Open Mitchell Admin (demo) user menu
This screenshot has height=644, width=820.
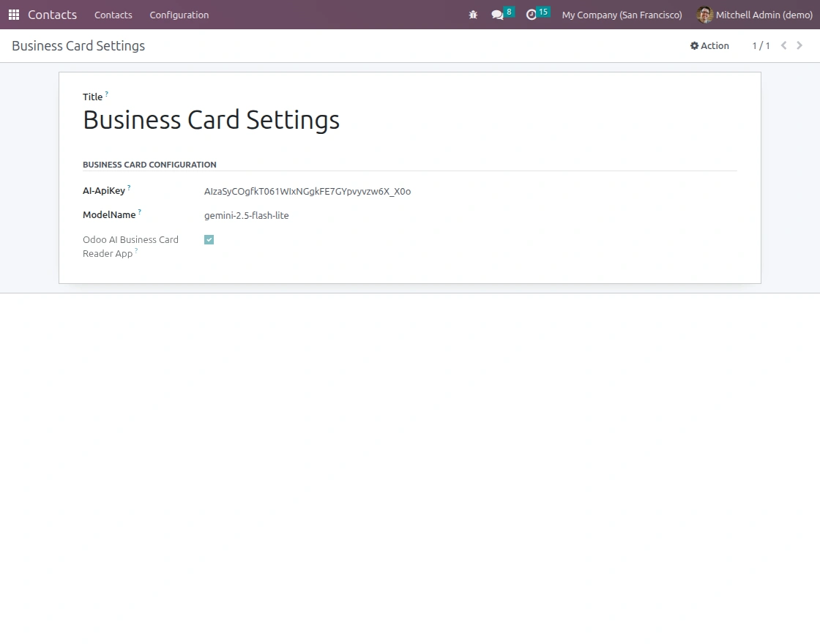click(755, 15)
